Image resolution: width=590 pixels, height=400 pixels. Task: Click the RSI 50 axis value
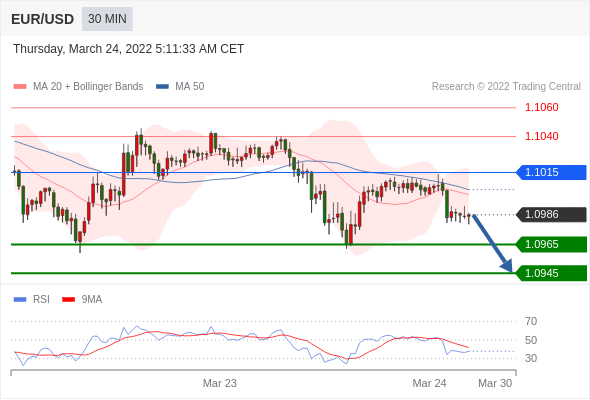531,340
